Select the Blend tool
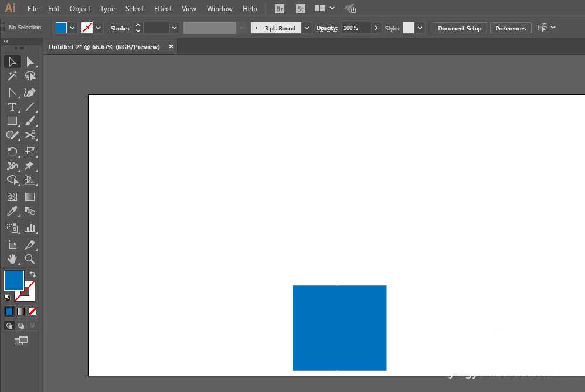This screenshot has width=585, height=392. coord(30,212)
